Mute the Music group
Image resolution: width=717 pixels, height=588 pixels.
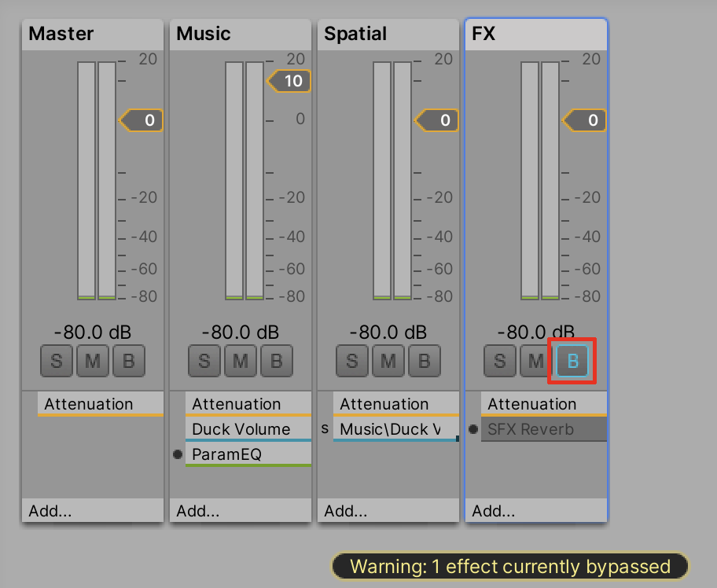240,362
